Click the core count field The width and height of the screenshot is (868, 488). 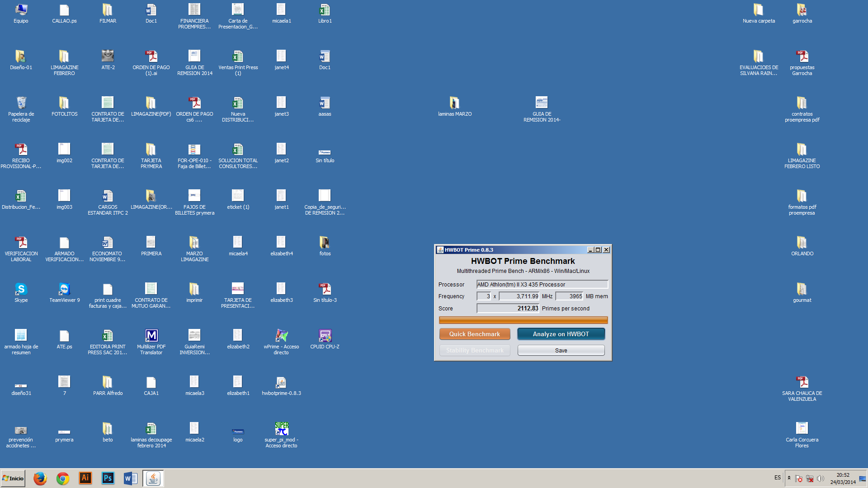[484, 296]
